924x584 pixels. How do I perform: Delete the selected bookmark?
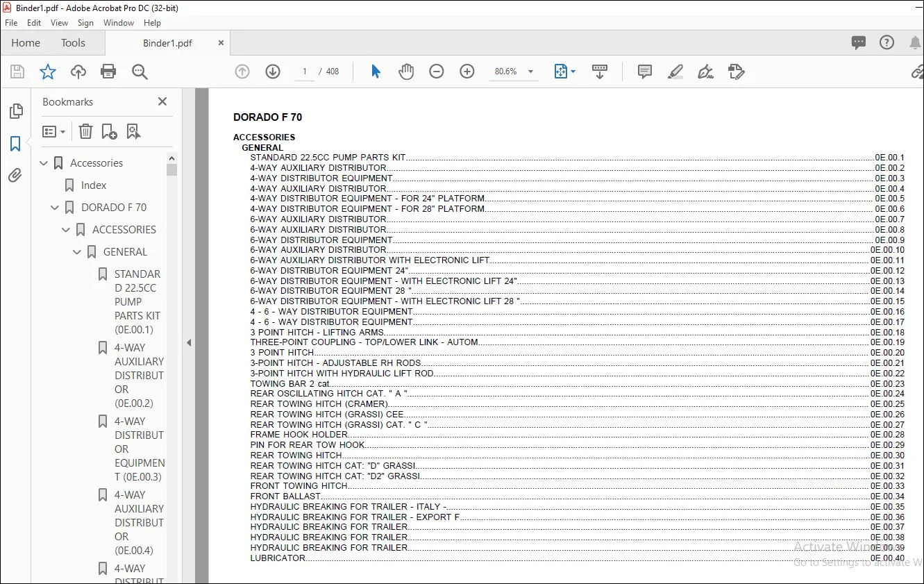(x=85, y=131)
